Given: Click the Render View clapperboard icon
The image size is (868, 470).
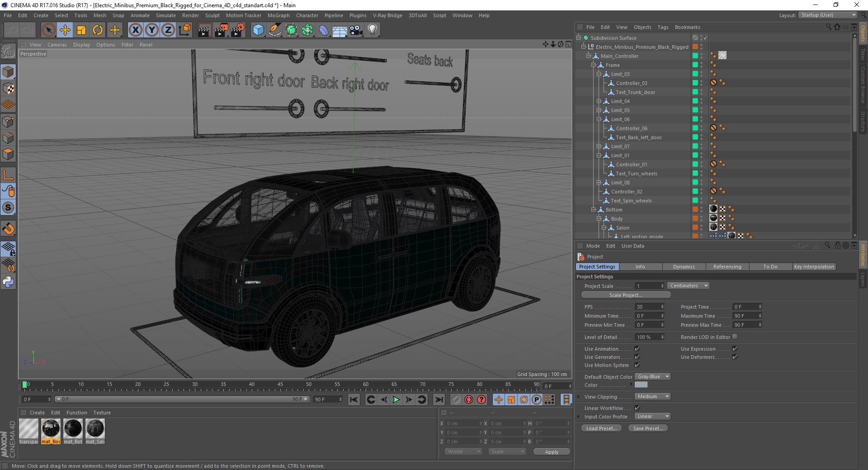Looking at the screenshot, I should click(x=205, y=30).
